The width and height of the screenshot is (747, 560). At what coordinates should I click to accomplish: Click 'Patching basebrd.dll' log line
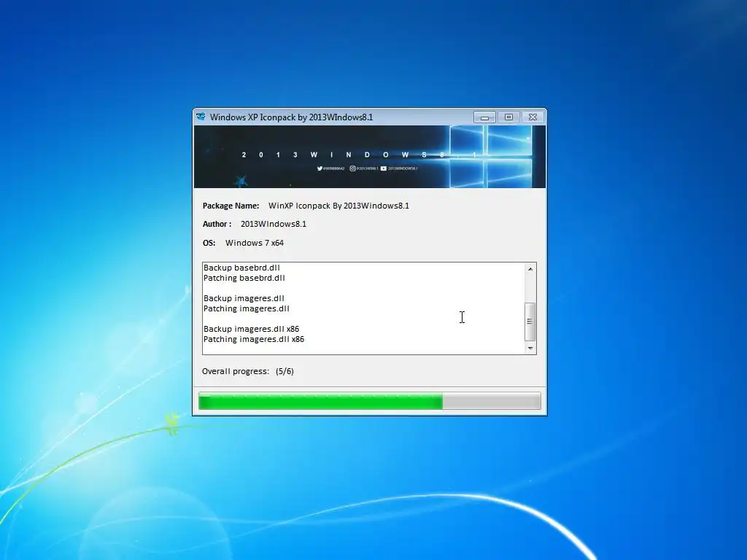[244, 278]
